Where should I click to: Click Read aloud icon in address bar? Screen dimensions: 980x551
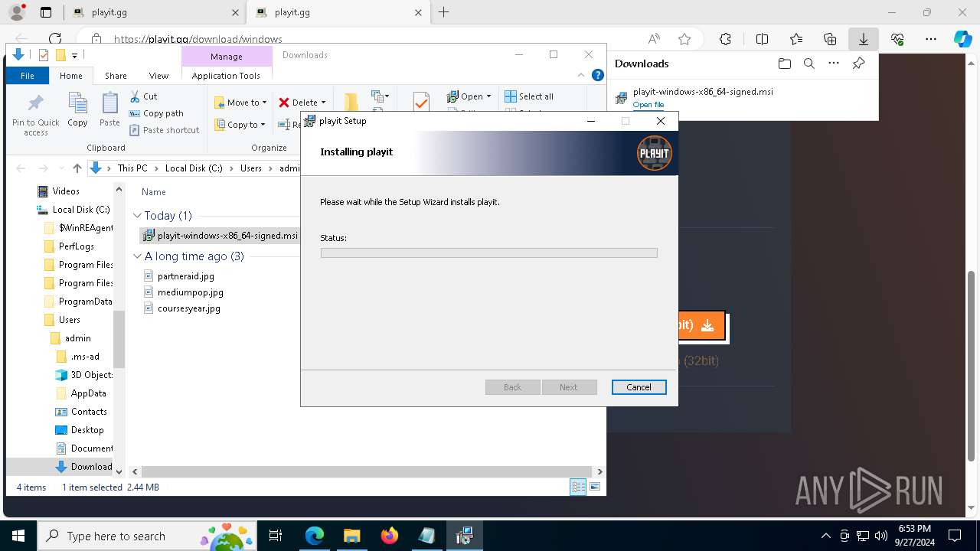click(654, 39)
